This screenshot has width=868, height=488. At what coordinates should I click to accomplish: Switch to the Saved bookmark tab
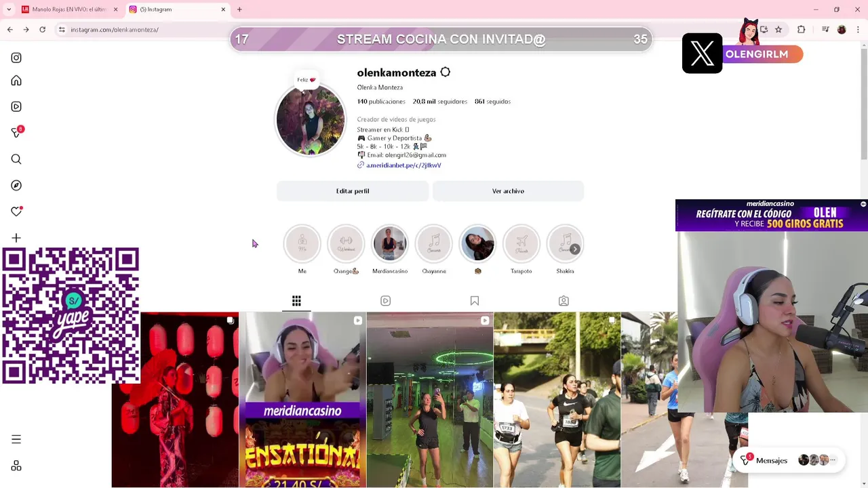tap(475, 301)
